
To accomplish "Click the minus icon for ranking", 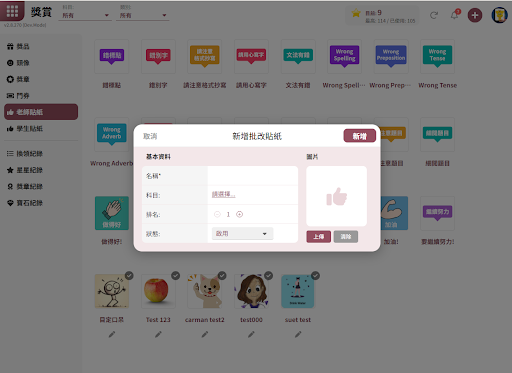I will click(217, 214).
